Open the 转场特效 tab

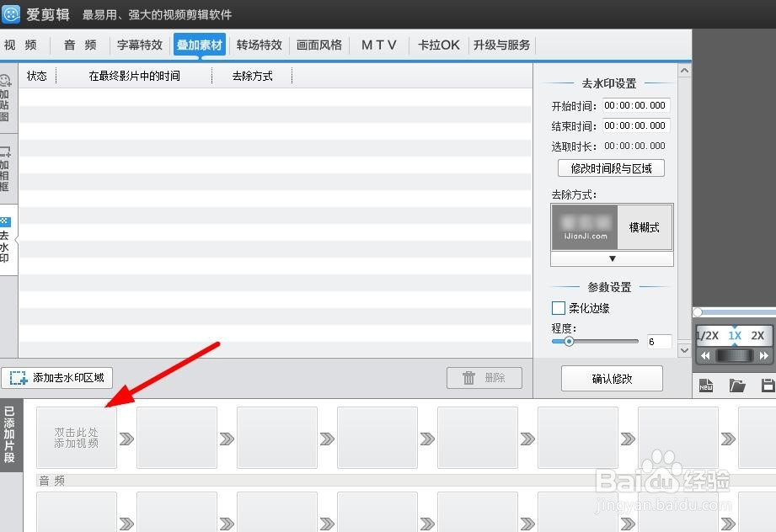[259, 45]
